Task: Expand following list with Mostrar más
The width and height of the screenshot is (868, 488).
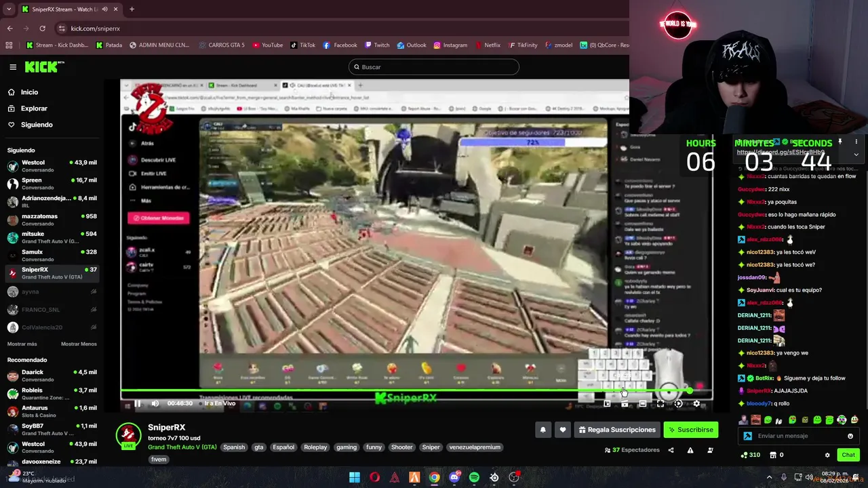Action: [x=22, y=344]
